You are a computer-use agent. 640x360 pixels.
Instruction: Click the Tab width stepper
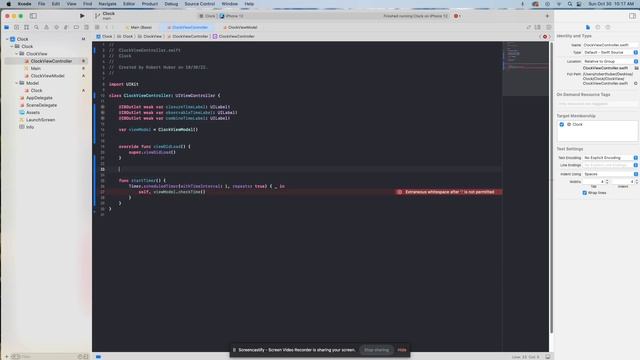607,182
